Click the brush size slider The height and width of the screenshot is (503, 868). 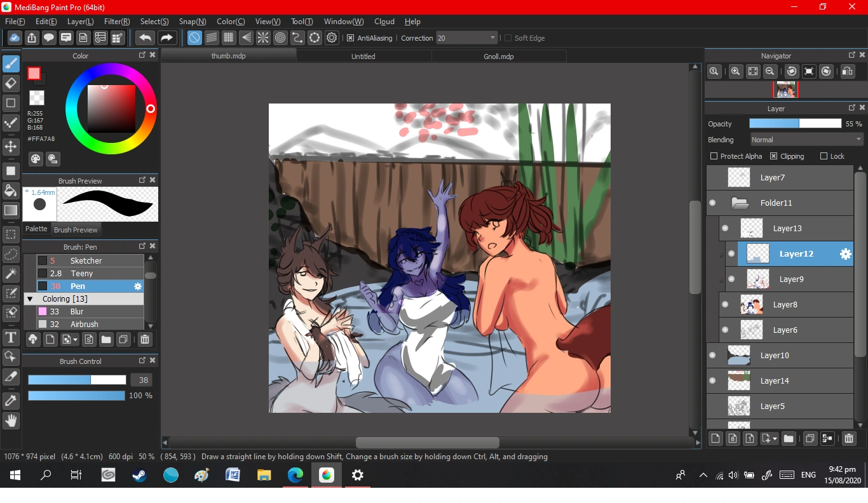(x=77, y=380)
